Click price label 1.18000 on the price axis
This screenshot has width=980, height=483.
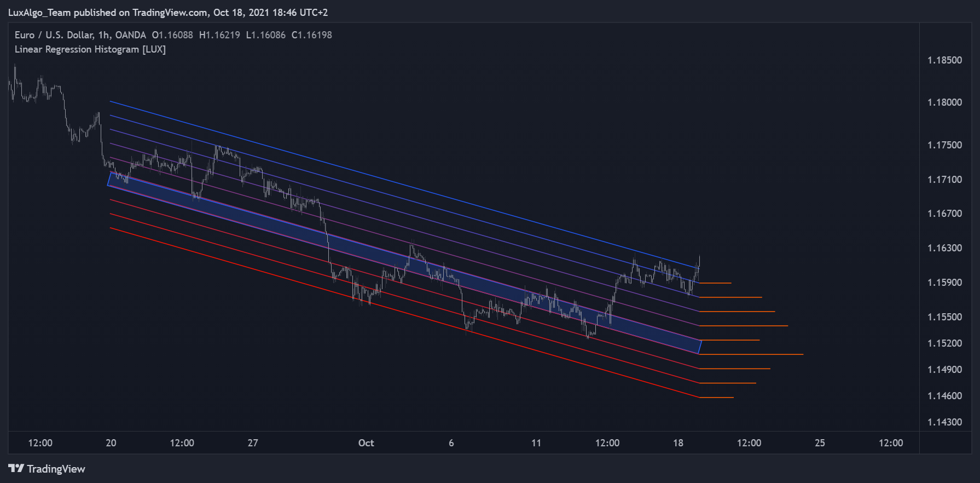coord(944,102)
